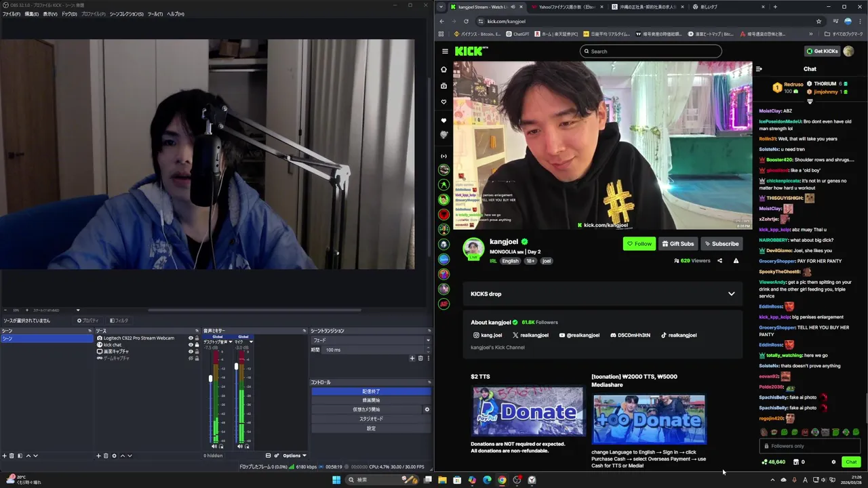Screen dimensions: 868x488
Task: Open audio mixer Options dropdown
Action: 294,455
